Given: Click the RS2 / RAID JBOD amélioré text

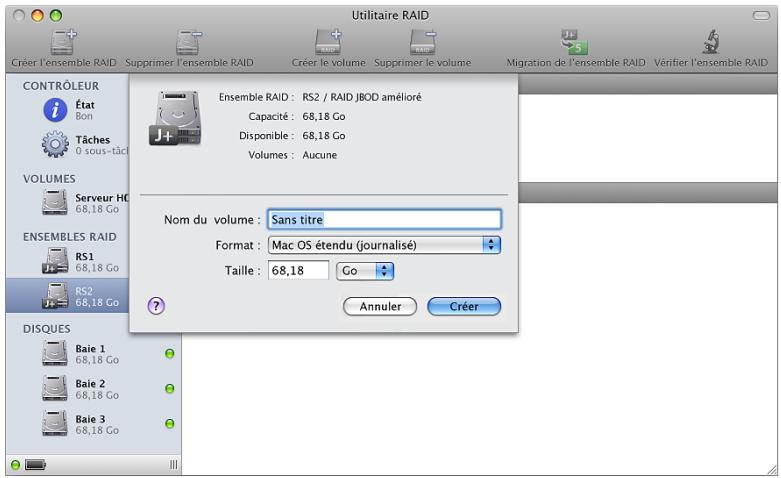Looking at the screenshot, I should click(362, 97).
